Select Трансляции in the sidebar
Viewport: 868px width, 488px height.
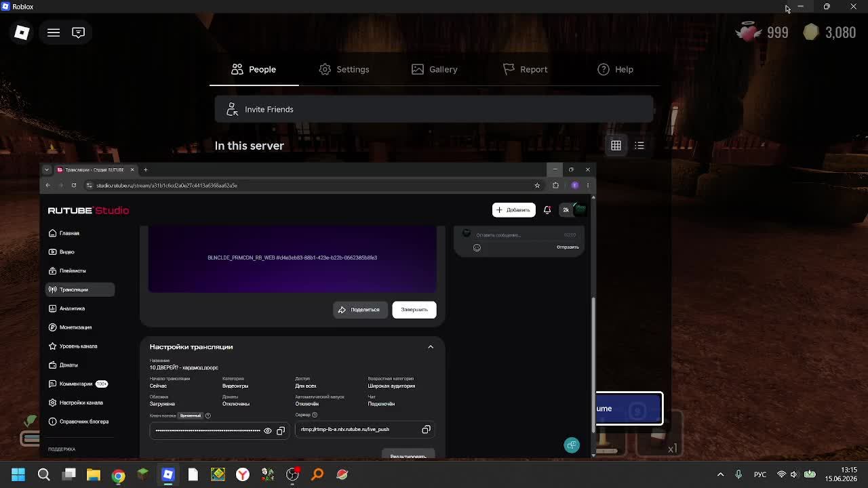coord(79,289)
